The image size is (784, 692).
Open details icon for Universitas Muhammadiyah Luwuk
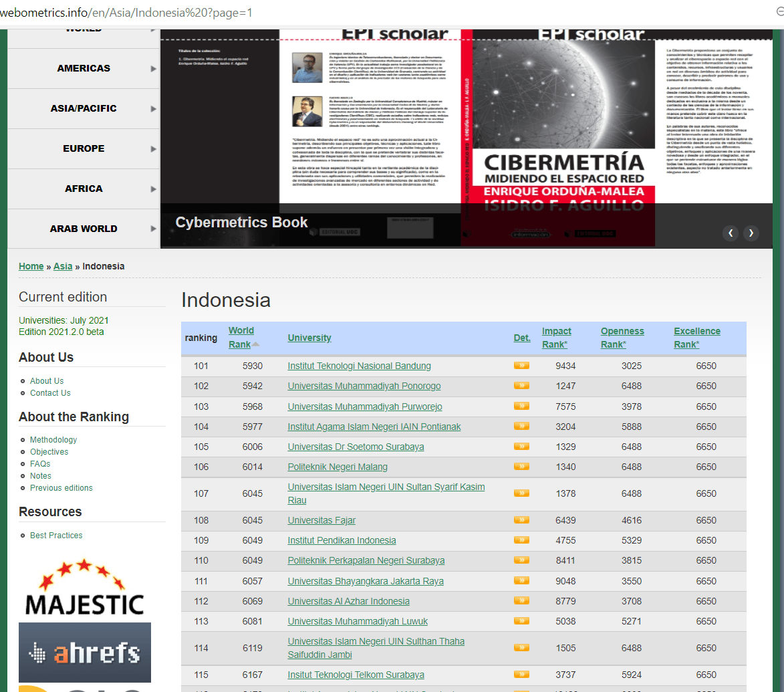pyautogui.click(x=521, y=621)
